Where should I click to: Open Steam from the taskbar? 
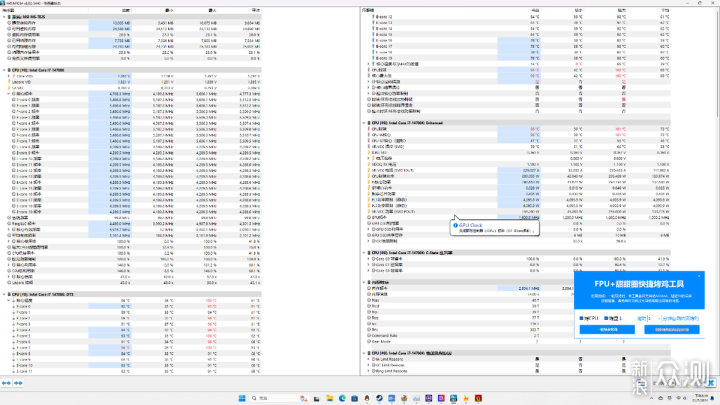point(379,398)
